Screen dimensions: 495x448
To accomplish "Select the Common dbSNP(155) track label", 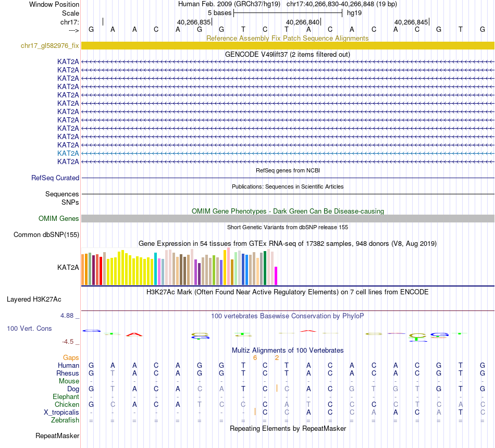I will pyautogui.click(x=46, y=235).
